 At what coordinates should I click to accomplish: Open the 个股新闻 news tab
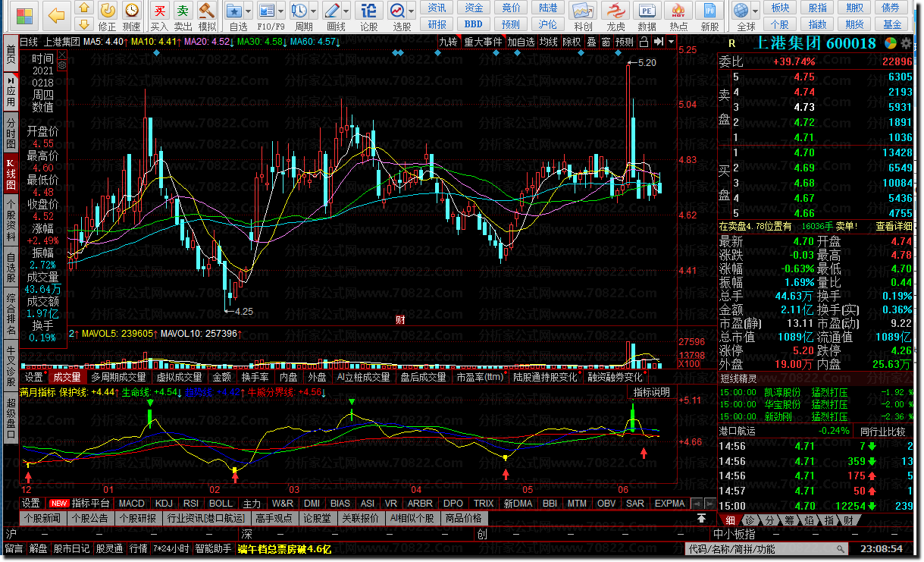42,518
